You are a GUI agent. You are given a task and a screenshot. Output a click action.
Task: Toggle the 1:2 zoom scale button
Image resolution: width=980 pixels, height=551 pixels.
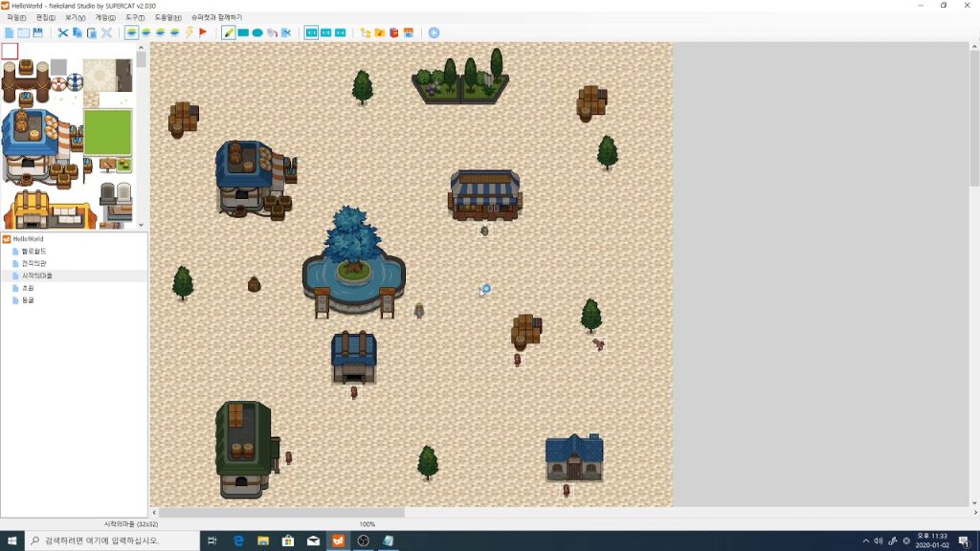coord(325,33)
